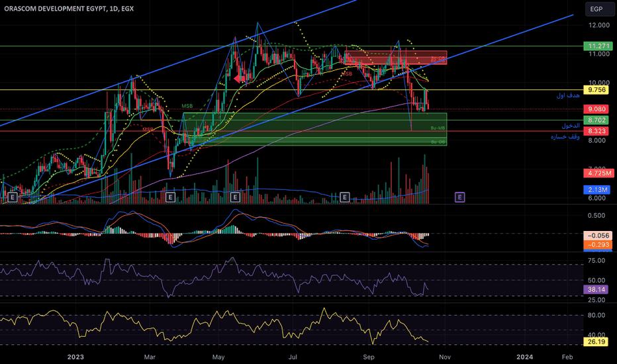Open the purple upcoming earnings marker
This screenshot has height=364, width=617.
pos(459,197)
